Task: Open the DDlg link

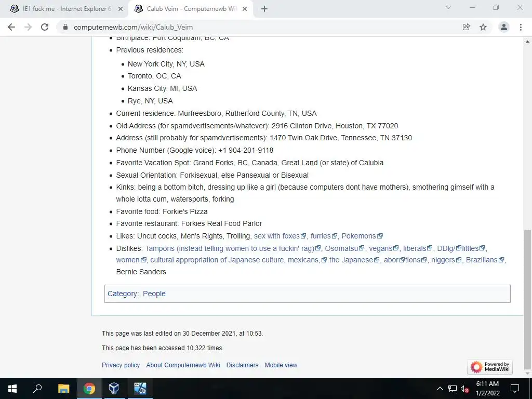Action: click(x=449, y=248)
